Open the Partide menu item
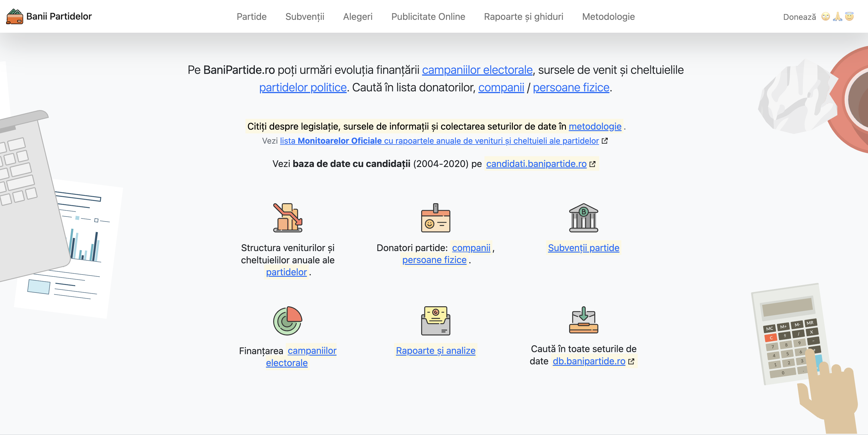Screen dimensions: 868x435 tap(251, 17)
